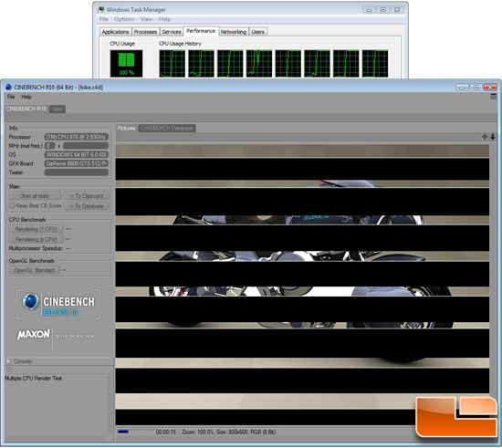Click the first CPU Usage History graph

(173, 63)
